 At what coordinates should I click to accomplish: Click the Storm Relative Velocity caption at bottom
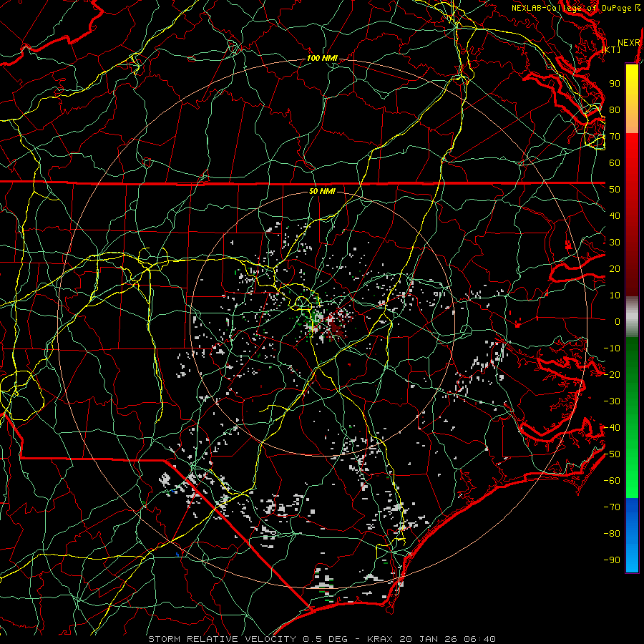point(321,639)
